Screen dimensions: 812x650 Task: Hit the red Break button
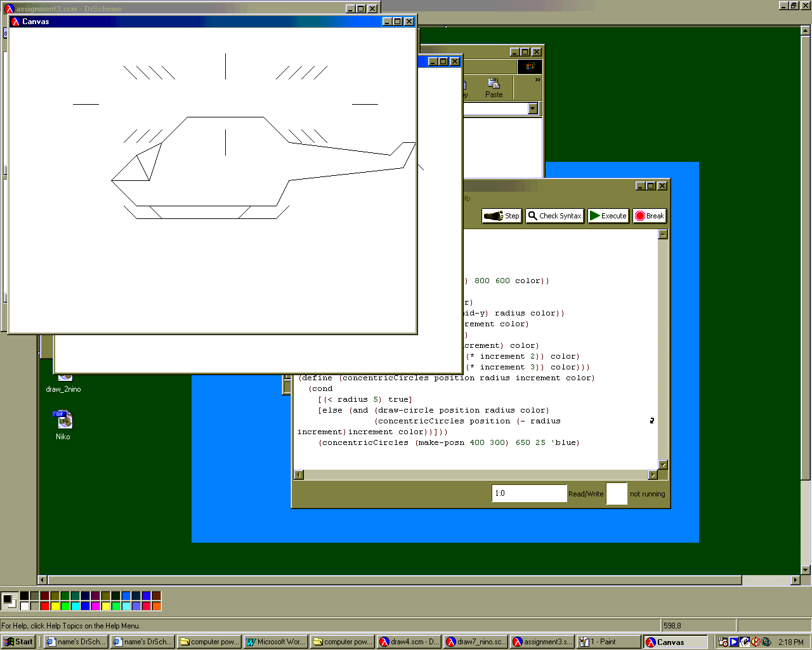(650, 216)
